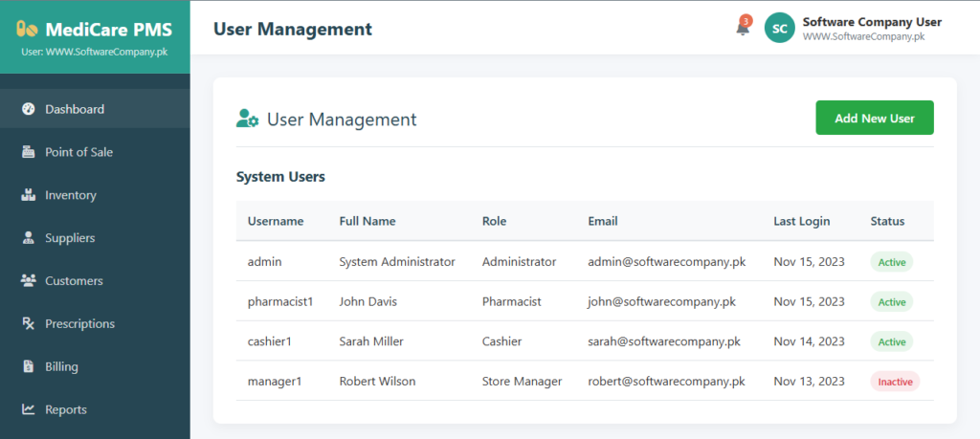Click the SC user avatar
This screenshot has height=439, width=980.
pos(780,29)
